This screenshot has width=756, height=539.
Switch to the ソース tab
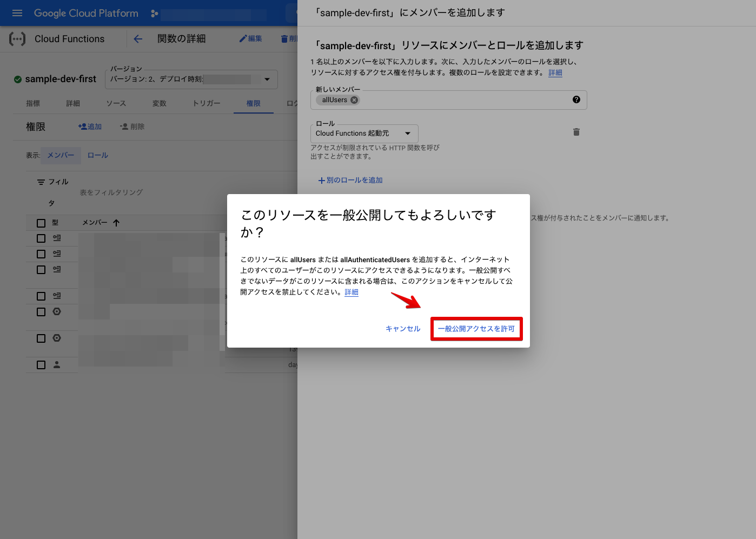[116, 103]
